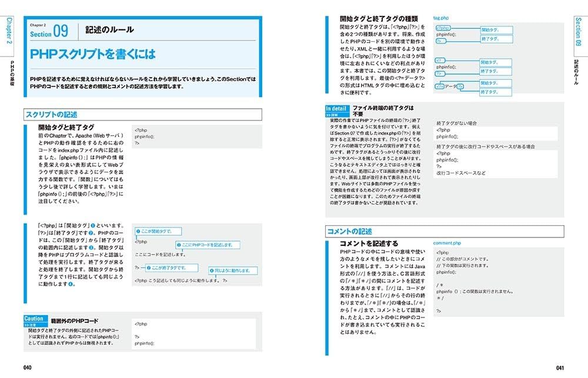Click the "コメントを記述する" subheading
The width and height of the screenshot is (588, 378).
pos(369,243)
